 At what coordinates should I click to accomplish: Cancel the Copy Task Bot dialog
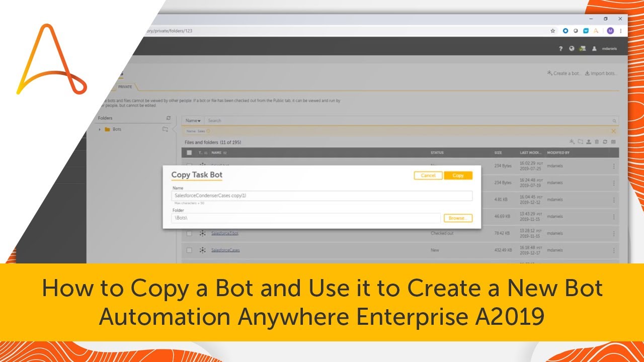coord(428,175)
